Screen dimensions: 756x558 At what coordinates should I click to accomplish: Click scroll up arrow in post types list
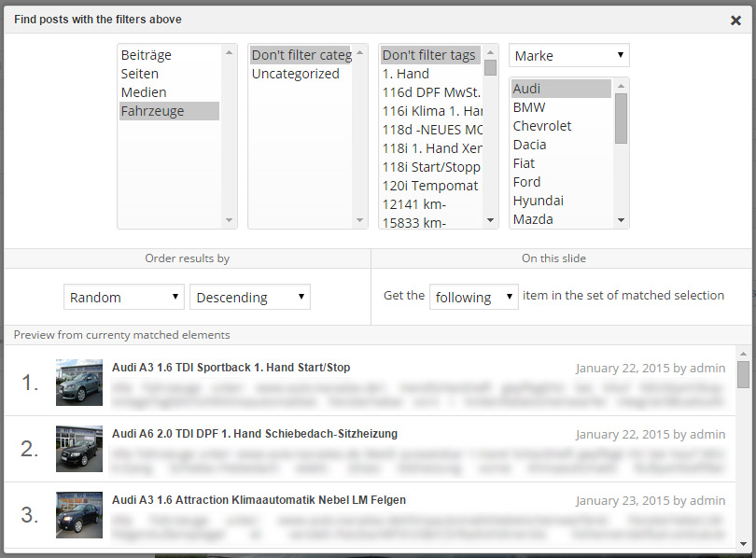[x=229, y=52]
